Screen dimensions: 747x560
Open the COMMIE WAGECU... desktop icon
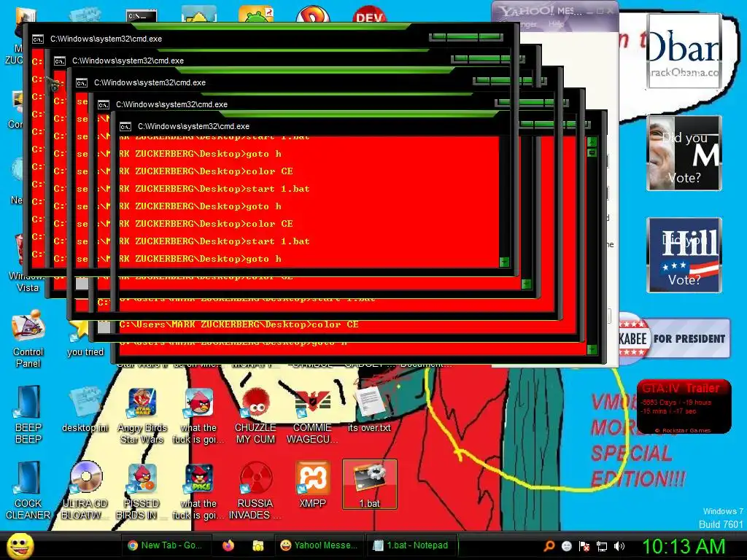pos(312,415)
